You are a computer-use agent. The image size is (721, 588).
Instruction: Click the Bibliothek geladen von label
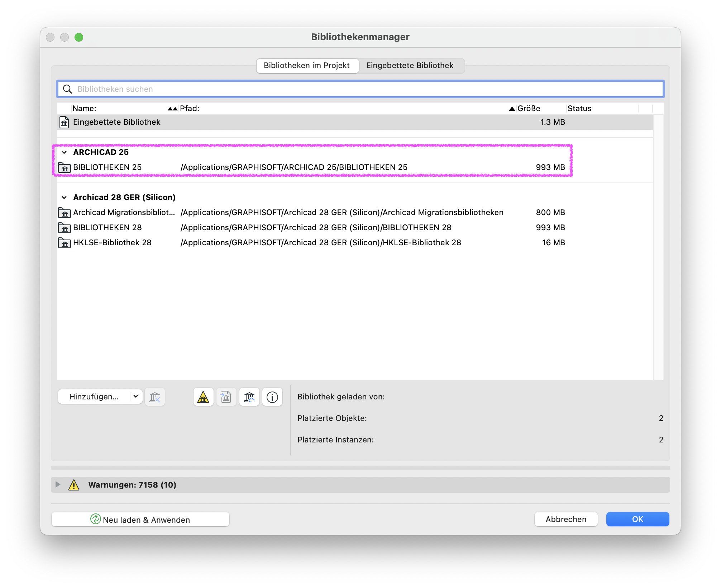341,397
